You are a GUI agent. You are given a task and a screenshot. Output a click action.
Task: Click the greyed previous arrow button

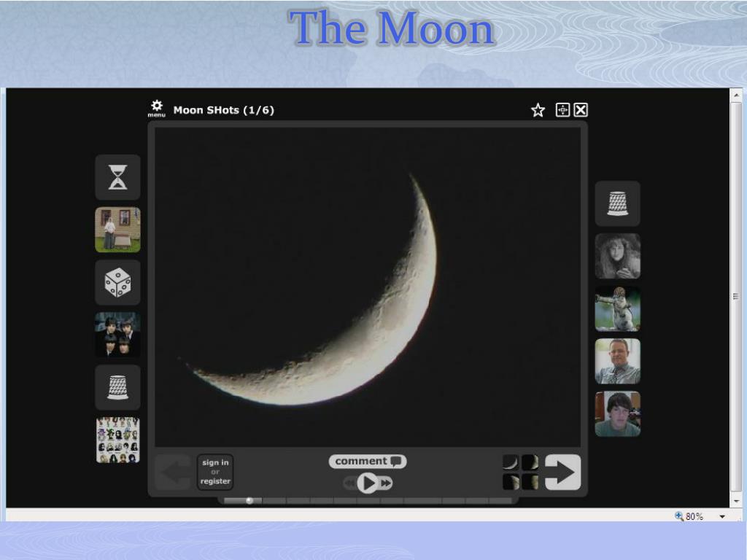pos(173,472)
